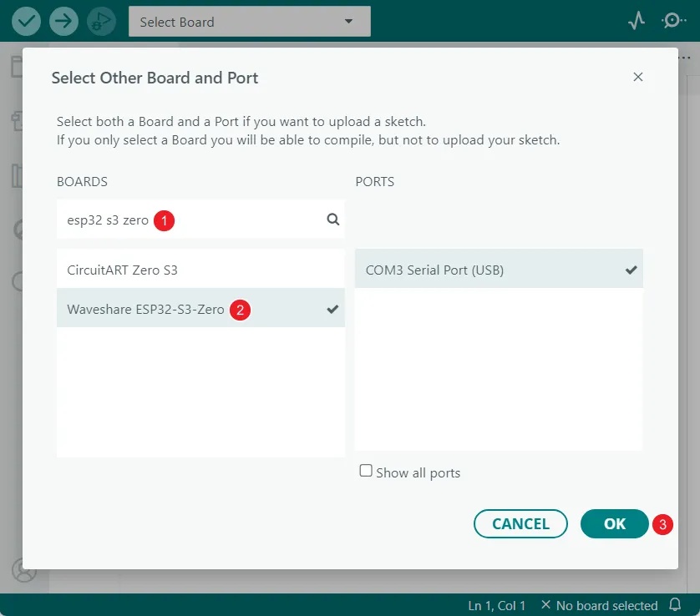Open the Sketchbook folder icon in sidebar
This screenshot has height=616, width=700.
pyautogui.click(x=17, y=67)
